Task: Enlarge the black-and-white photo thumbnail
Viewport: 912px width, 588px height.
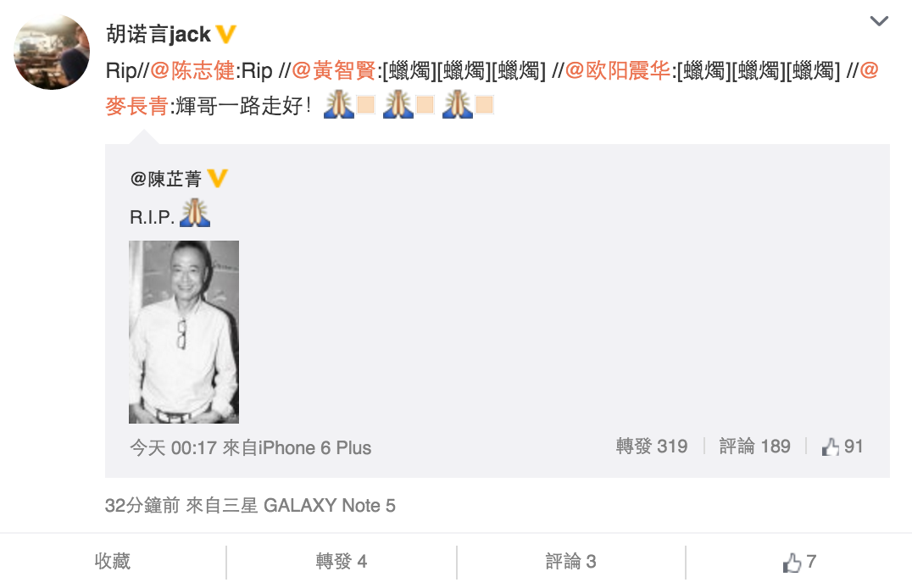Action: pos(184,332)
